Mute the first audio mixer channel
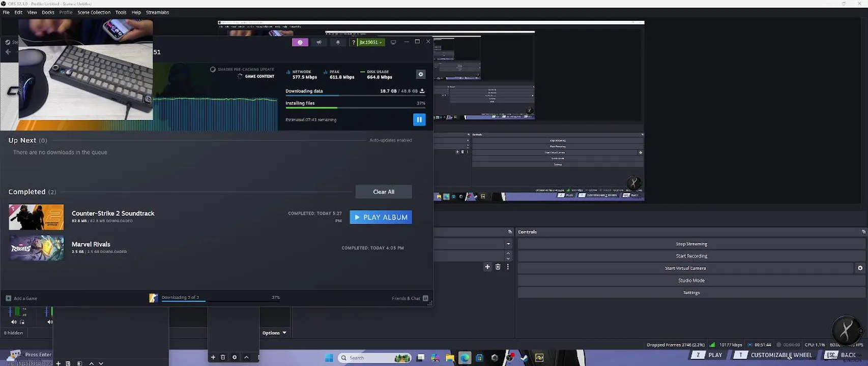The height and width of the screenshot is (366, 868). click(x=14, y=322)
